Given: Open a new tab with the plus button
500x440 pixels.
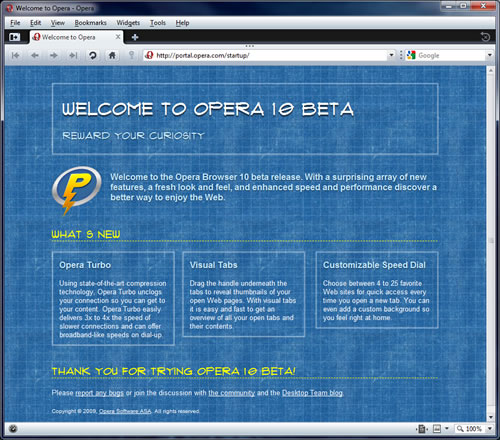Looking at the screenshot, I should pos(135,37).
